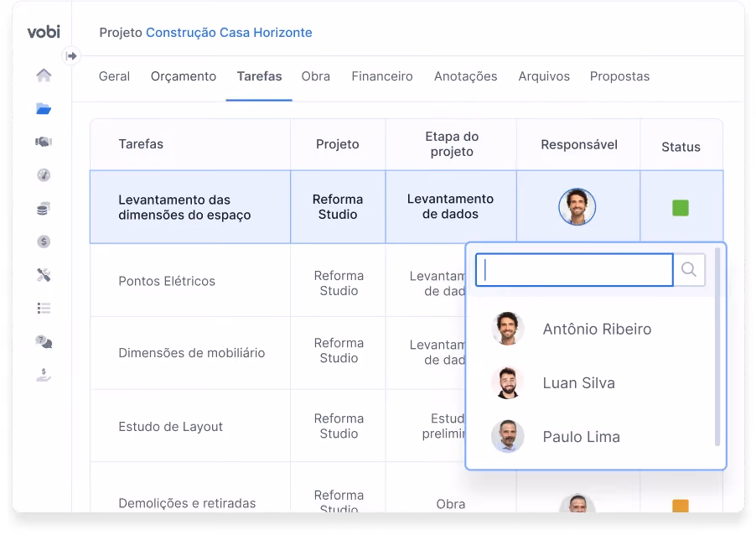756x535 pixels.
Task: Select the Pontos Elétricos task
Action: (x=167, y=281)
